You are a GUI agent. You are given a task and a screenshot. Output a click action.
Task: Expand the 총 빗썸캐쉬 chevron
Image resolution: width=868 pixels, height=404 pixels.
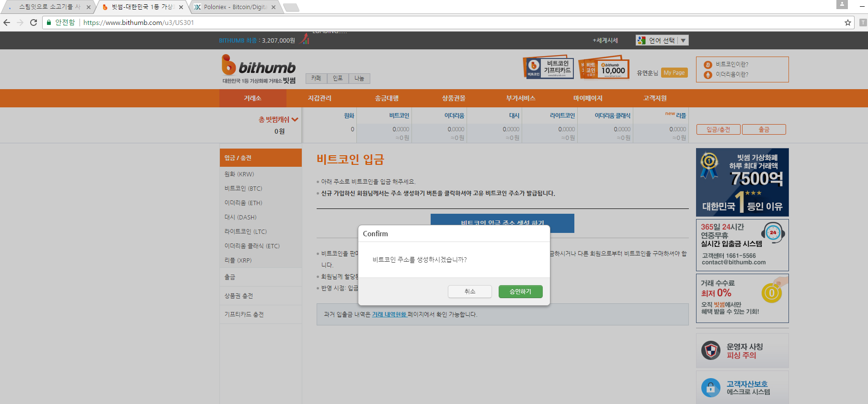click(x=295, y=119)
